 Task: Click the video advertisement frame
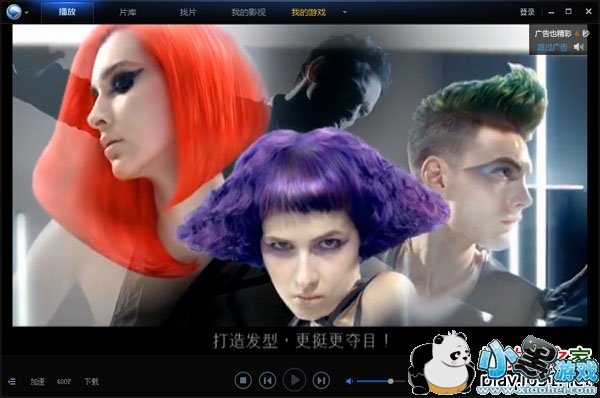pos(300,175)
